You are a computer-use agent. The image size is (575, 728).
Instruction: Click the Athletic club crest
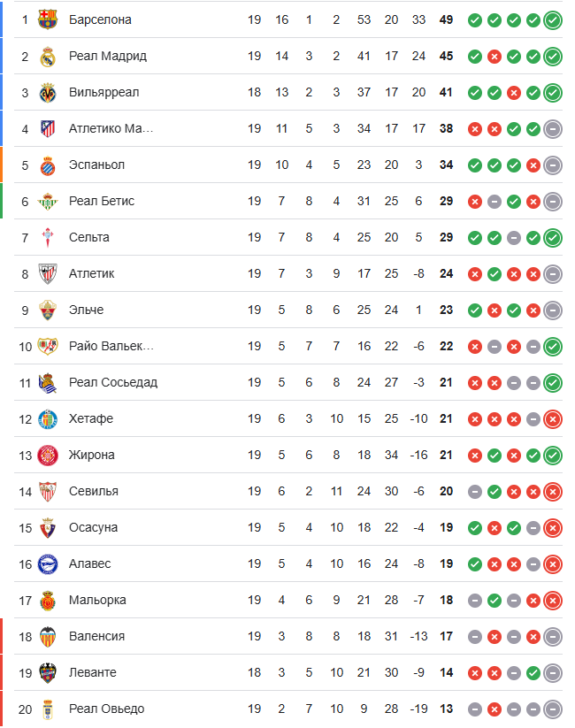(x=48, y=273)
